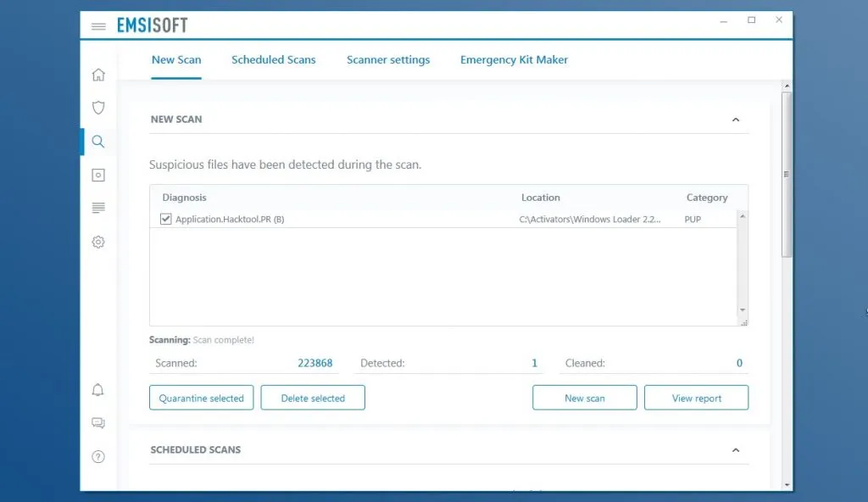Viewport: 868px width, 502px height.
Task: Uncheck the Application.Hacktool.PR detection
Action: coord(166,219)
